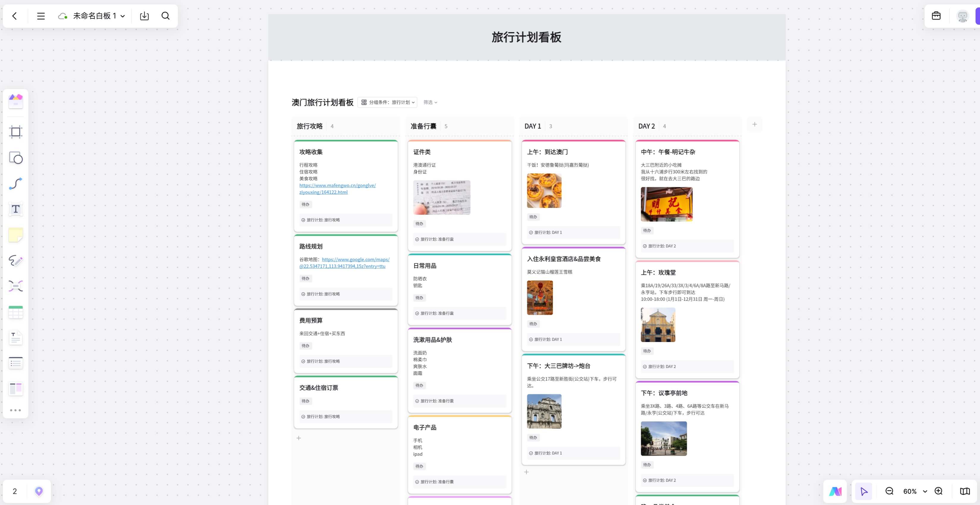
Task: Open the toolbox briefcase icon
Action: (936, 16)
